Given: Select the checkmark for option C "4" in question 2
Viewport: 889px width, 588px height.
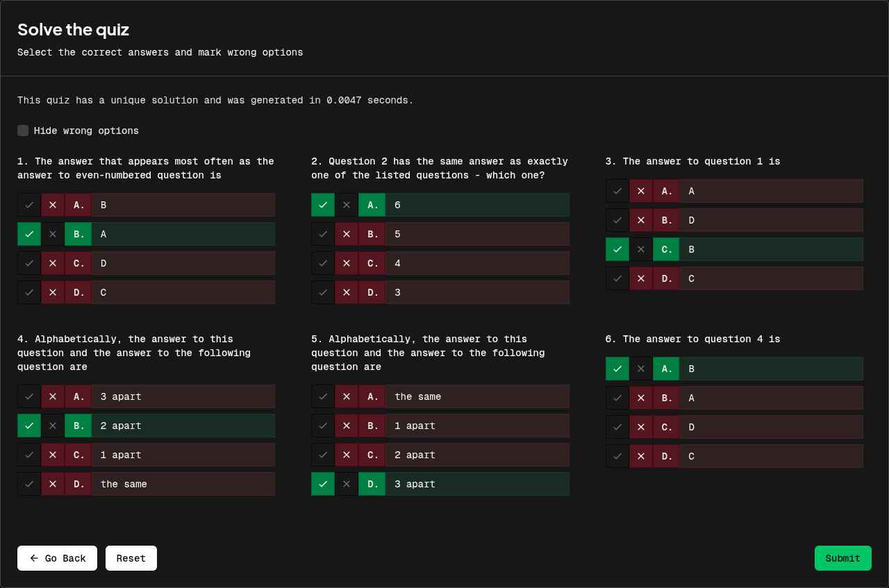Looking at the screenshot, I should pos(323,263).
